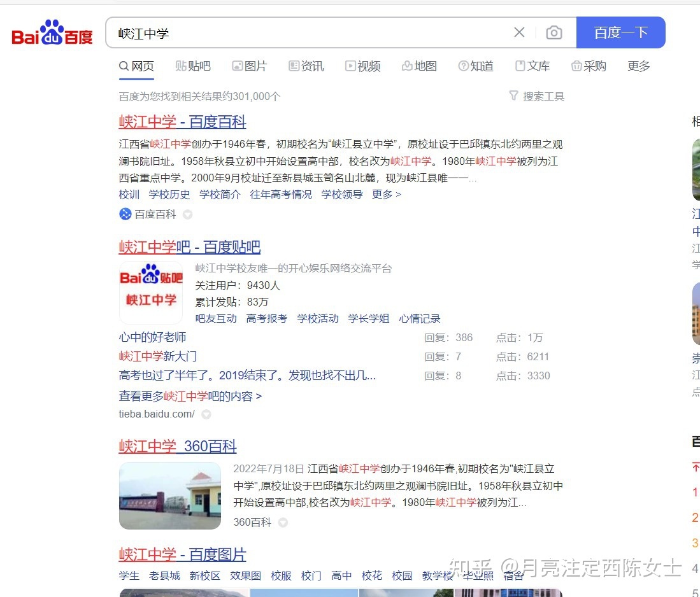700x597 pixels.
Task: Click the school gate thumbnail of the 360百科 result
Action: point(169,496)
